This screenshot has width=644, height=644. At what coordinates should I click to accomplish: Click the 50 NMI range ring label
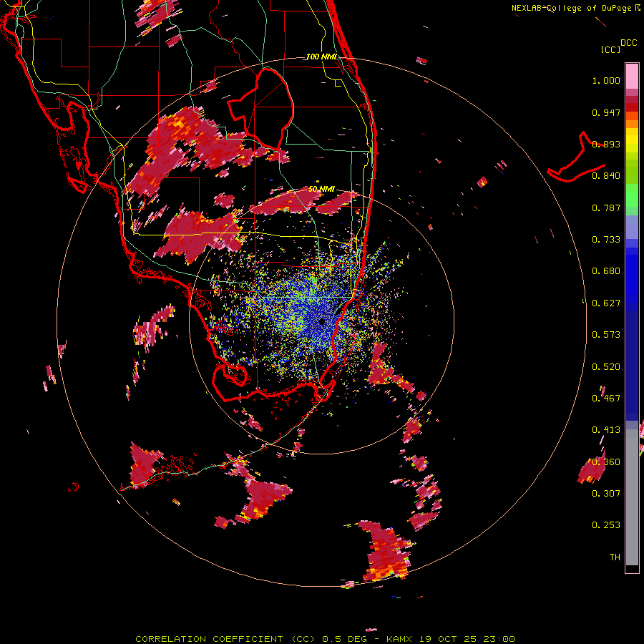[x=321, y=189]
